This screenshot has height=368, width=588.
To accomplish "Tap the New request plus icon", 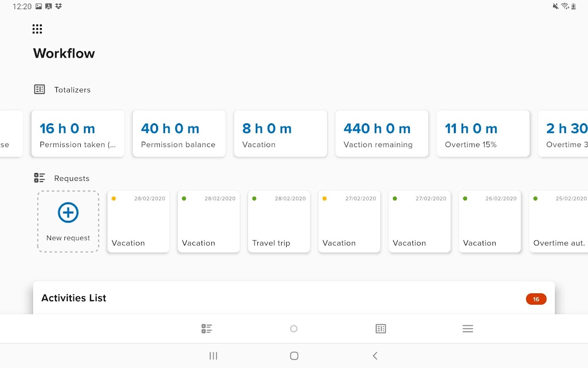I will coord(68,213).
